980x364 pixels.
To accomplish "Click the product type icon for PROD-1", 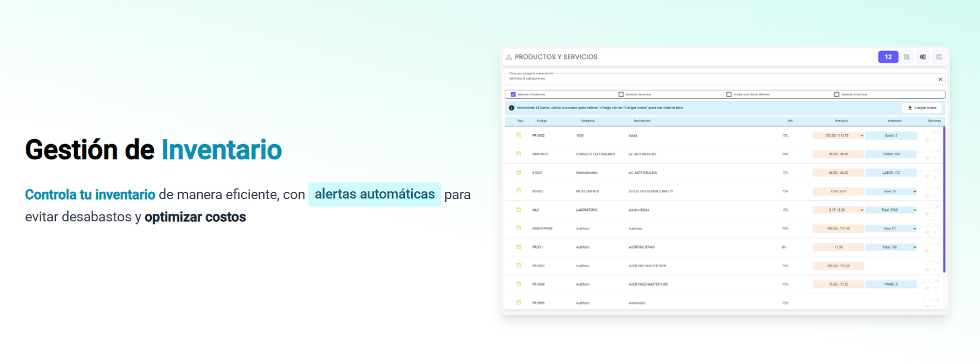I will pos(519,247).
